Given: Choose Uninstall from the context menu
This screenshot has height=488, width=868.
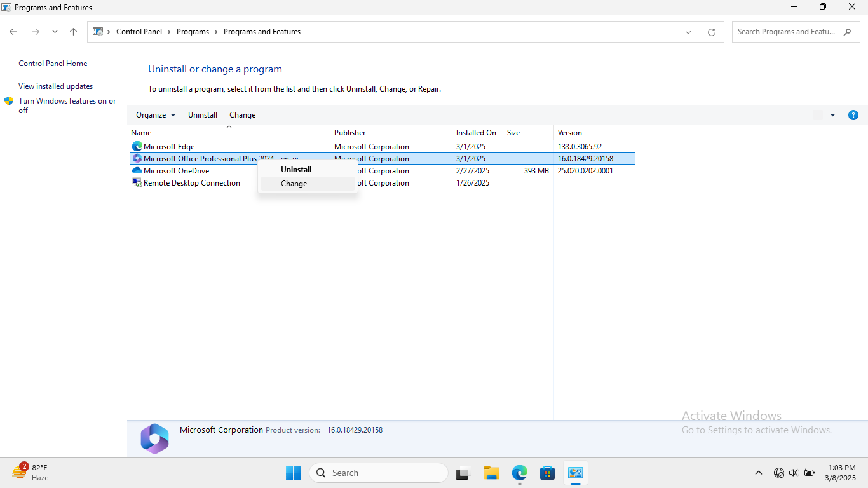Looking at the screenshot, I should [308, 170].
